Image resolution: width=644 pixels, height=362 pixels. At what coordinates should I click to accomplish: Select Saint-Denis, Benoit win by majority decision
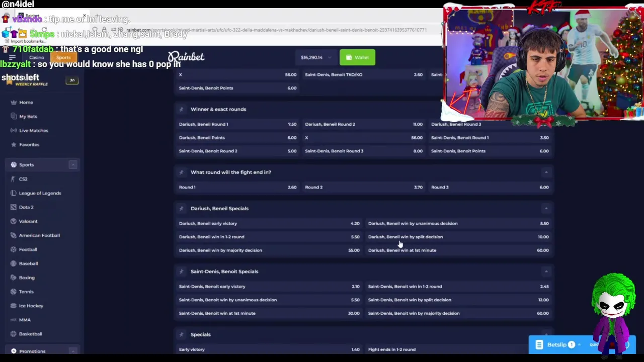pyautogui.click(x=458, y=313)
